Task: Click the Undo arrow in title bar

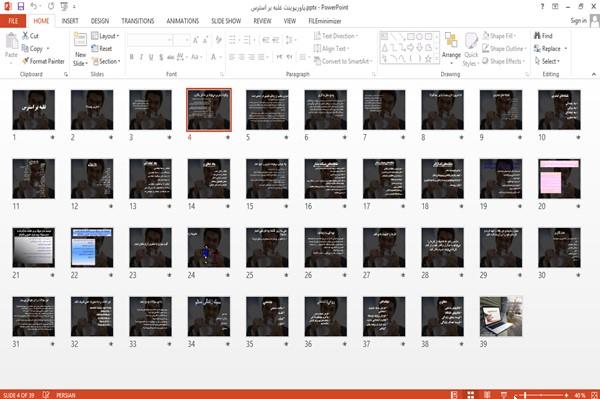Action: pos(34,6)
